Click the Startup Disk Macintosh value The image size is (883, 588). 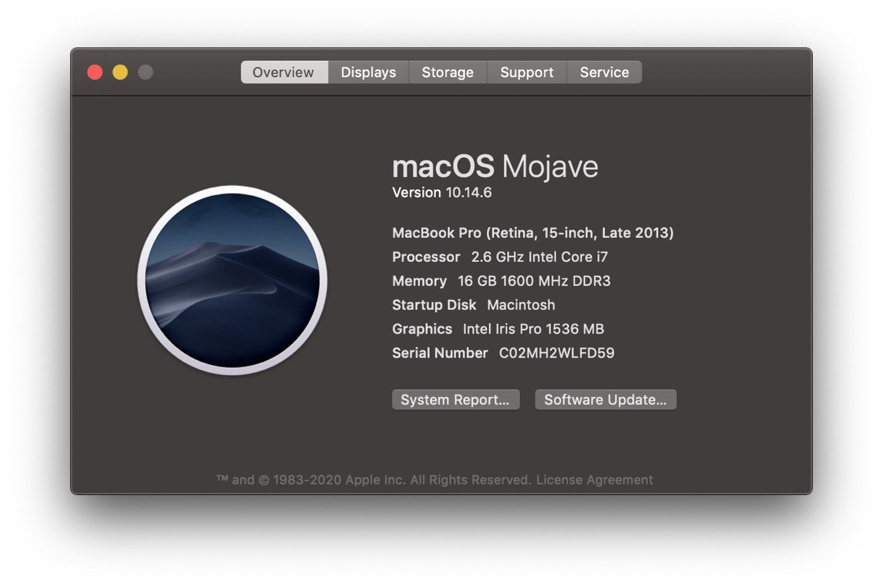point(522,305)
